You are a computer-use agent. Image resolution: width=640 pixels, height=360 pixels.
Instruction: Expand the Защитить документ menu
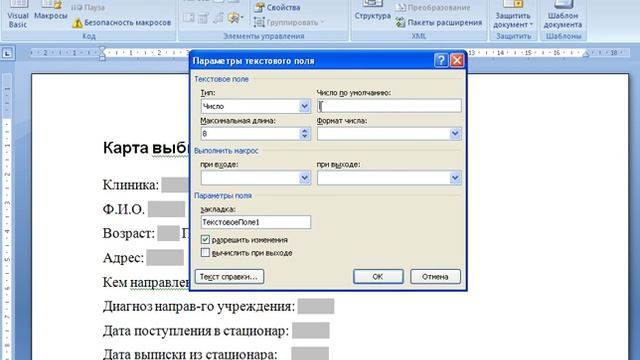tap(513, 16)
